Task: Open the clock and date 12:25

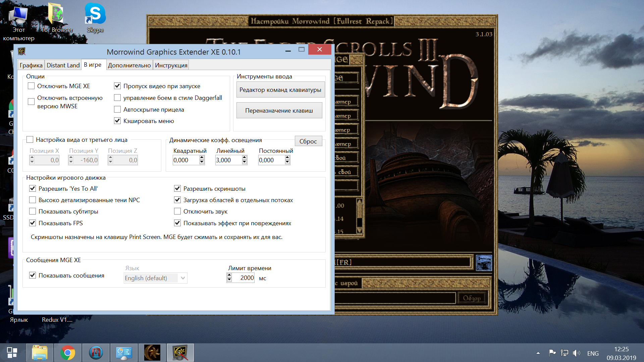Action: (621, 353)
